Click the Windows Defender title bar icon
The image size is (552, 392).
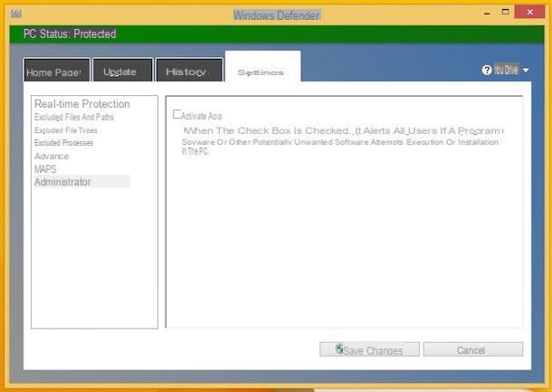click(16, 14)
